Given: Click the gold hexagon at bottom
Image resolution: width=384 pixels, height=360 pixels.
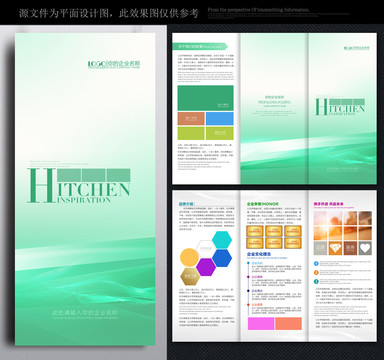Looking at the screenshot, I should tap(190, 276).
